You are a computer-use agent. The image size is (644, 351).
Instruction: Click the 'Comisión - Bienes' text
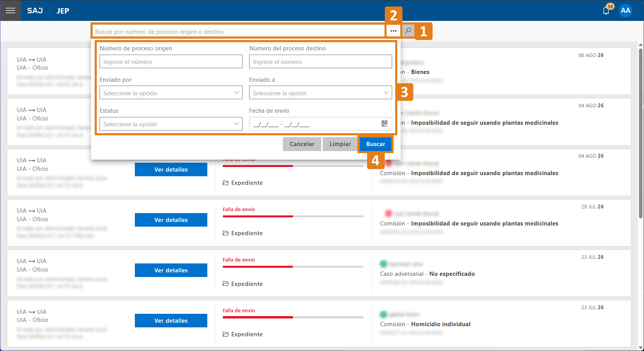point(415,72)
